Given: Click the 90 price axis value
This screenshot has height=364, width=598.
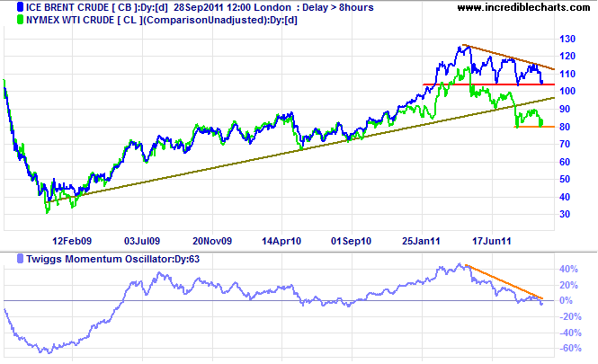Looking at the screenshot, I should coord(565,109).
